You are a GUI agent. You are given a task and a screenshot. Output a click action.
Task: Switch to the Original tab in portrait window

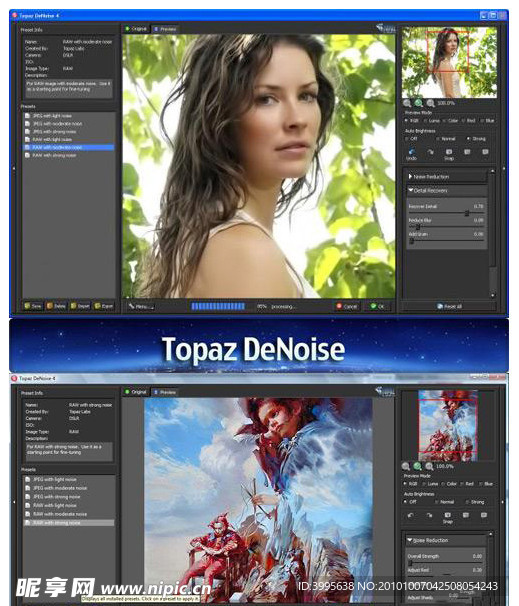click(136, 29)
